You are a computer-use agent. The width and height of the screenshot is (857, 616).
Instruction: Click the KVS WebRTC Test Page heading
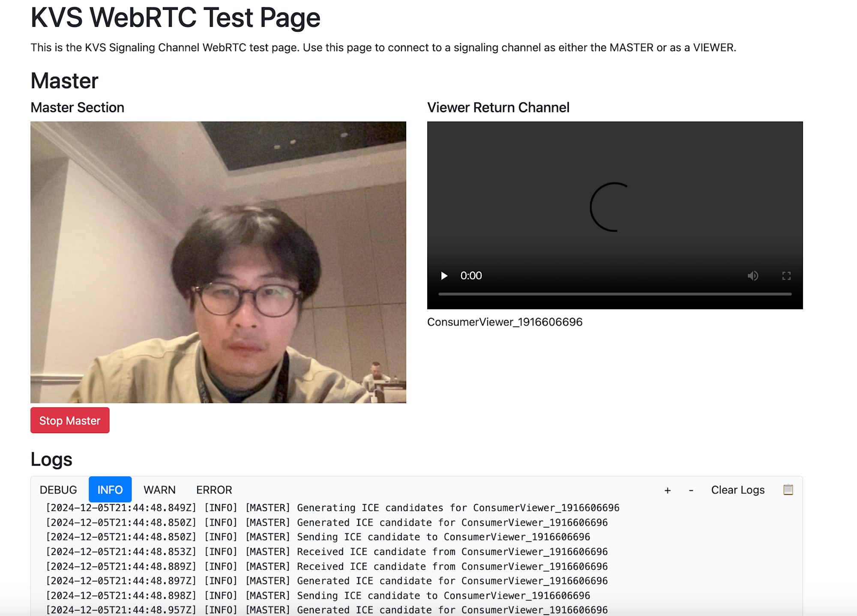pos(175,18)
